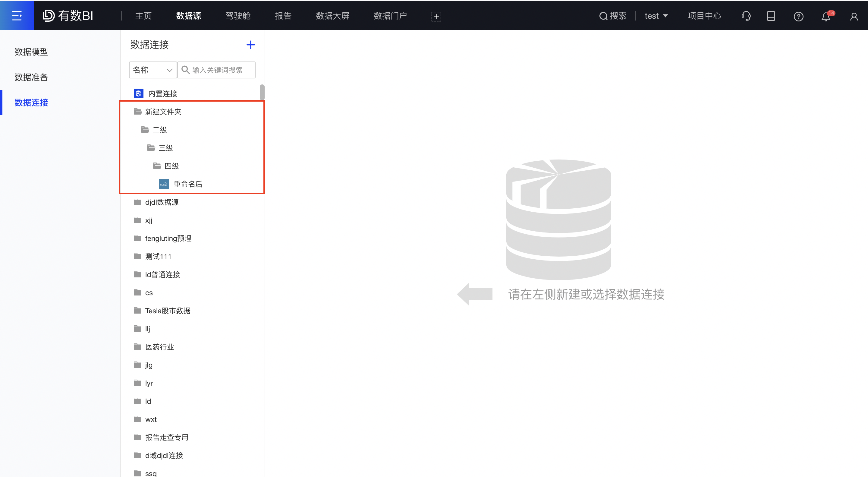Select 数据准备 in the left sidebar
The width and height of the screenshot is (868, 477).
[x=31, y=77]
